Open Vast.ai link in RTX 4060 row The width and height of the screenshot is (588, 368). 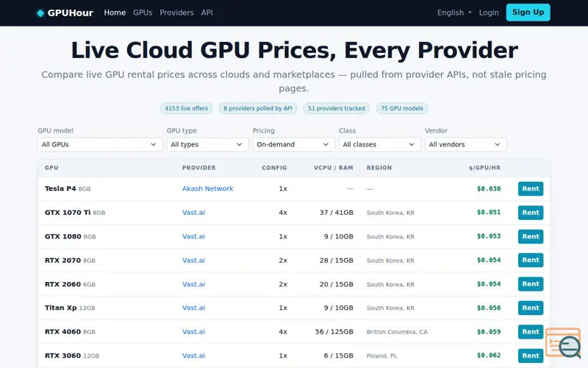coord(193,332)
